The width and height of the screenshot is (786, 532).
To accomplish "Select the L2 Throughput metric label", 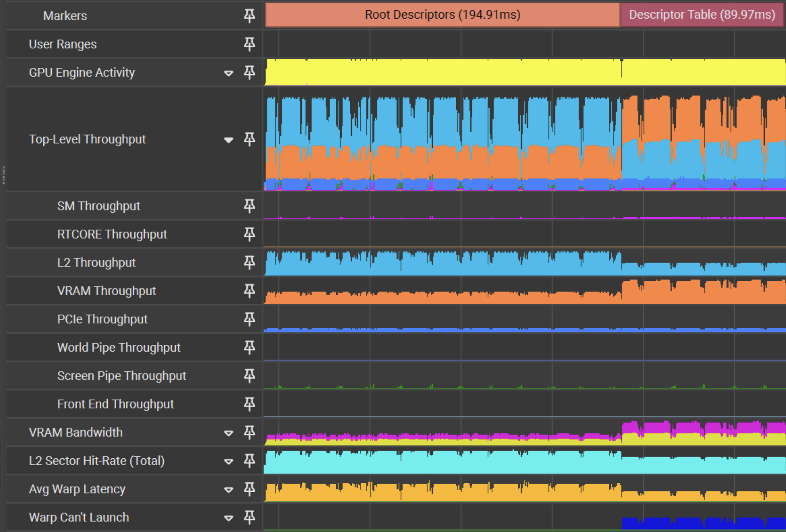I will (96, 263).
